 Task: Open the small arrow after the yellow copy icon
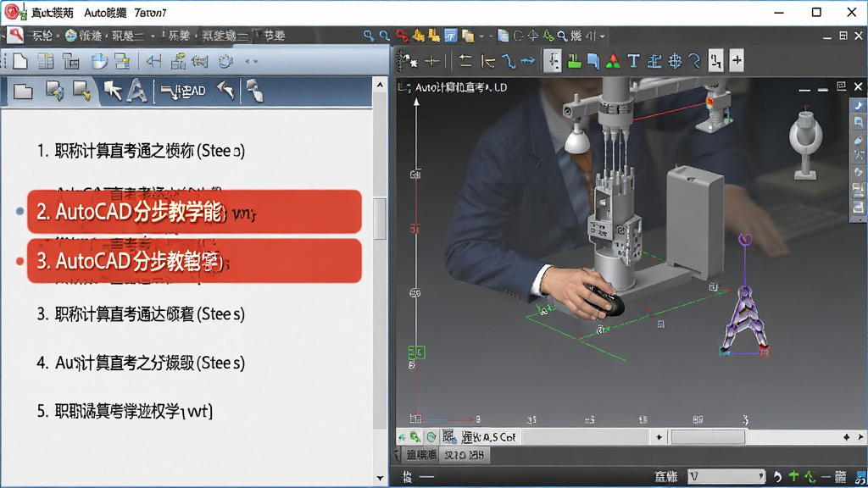(481, 36)
